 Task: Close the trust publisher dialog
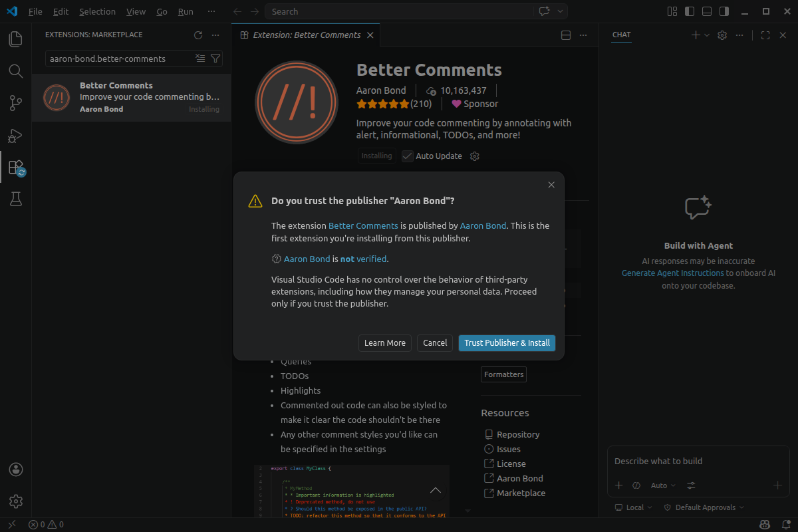tap(551, 185)
